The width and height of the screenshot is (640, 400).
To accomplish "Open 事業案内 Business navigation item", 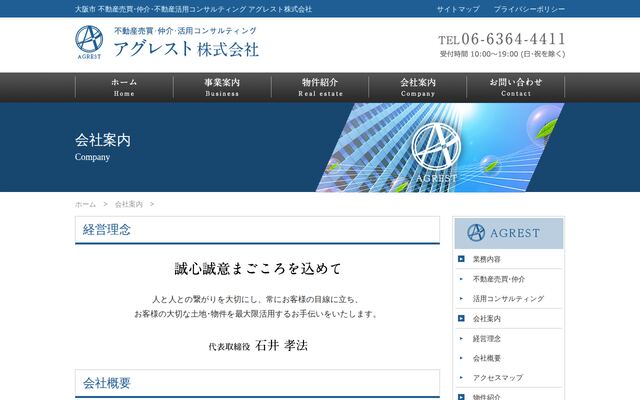I will coord(222,87).
